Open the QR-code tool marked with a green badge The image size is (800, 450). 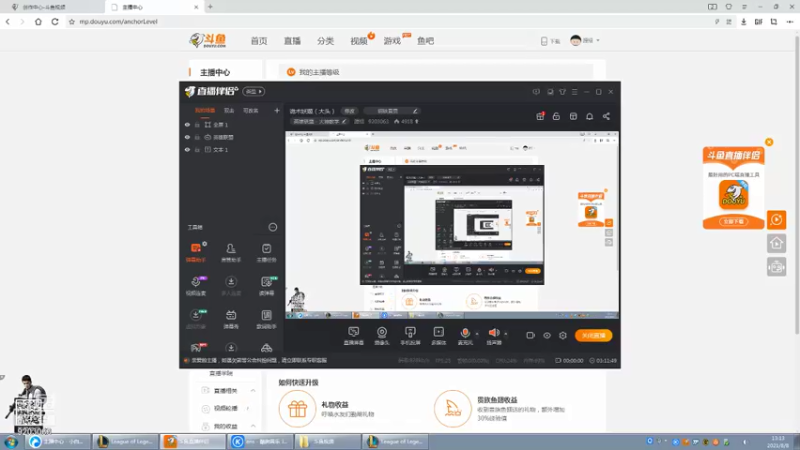pyautogui.click(x=266, y=286)
